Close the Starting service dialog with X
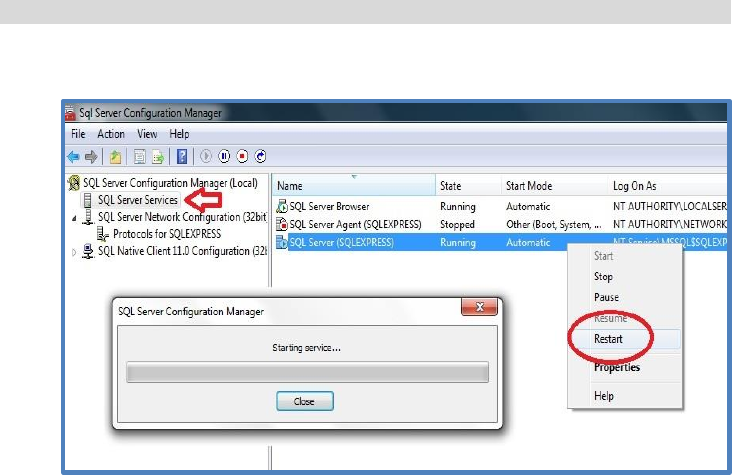 click(x=479, y=307)
